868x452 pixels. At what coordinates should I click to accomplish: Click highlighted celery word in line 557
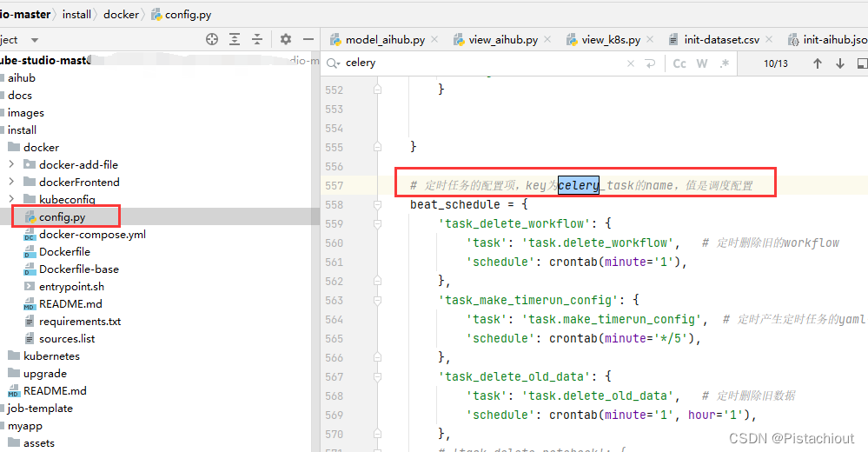tap(579, 185)
